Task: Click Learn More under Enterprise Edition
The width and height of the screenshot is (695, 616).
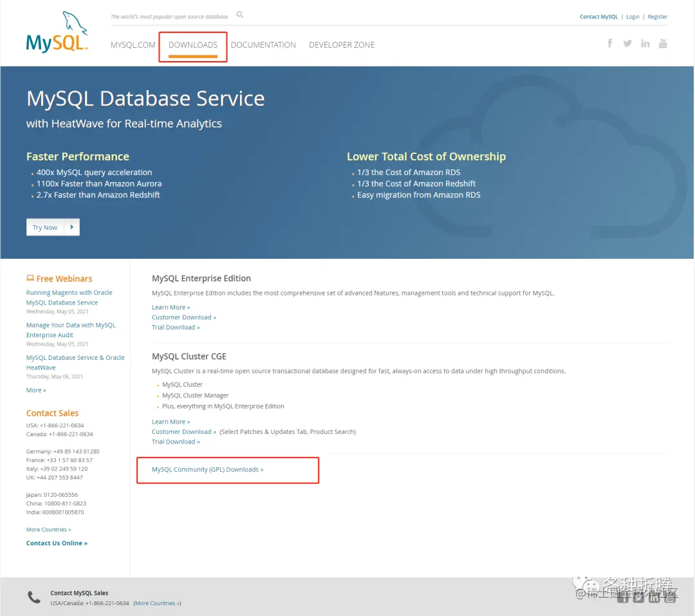Action: (171, 307)
